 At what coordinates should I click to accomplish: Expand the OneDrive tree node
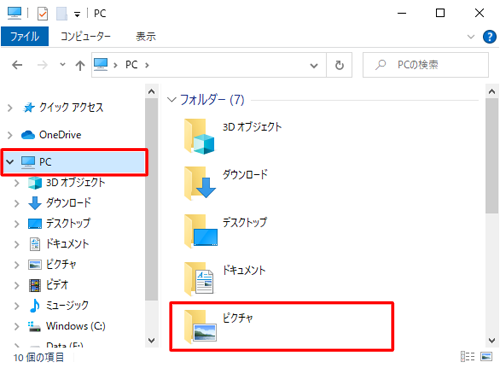(x=10, y=135)
